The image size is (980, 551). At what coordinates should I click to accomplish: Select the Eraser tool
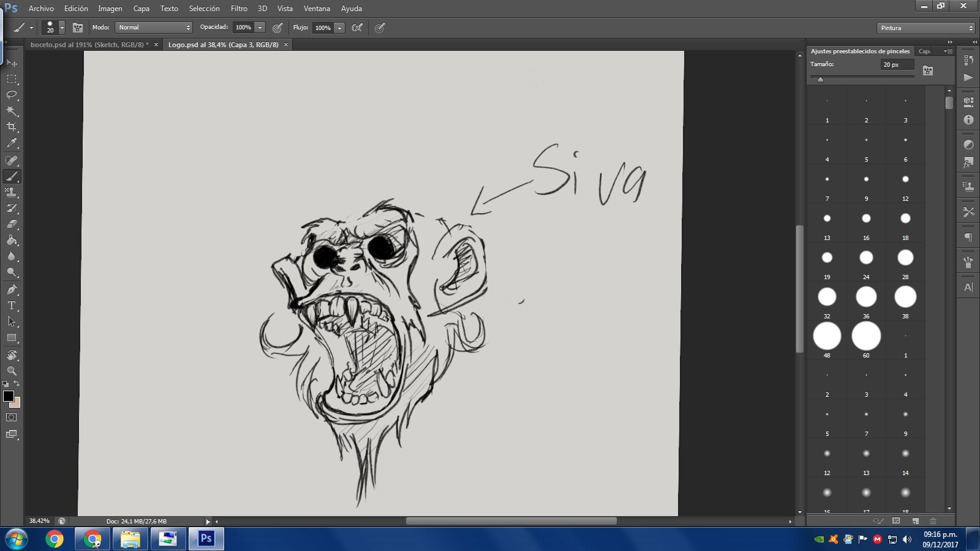(12, 224)
